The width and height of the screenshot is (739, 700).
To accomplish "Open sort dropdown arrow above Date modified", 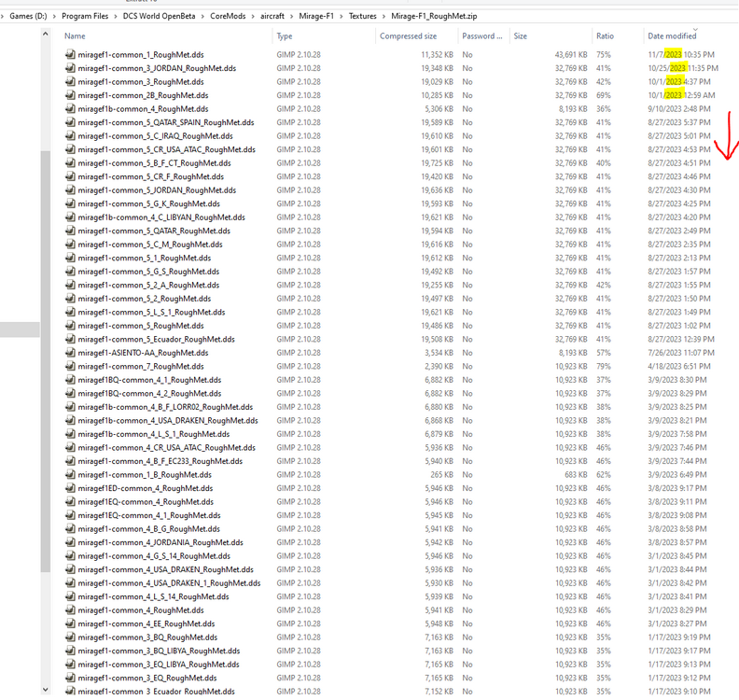I will click(695, 29).
